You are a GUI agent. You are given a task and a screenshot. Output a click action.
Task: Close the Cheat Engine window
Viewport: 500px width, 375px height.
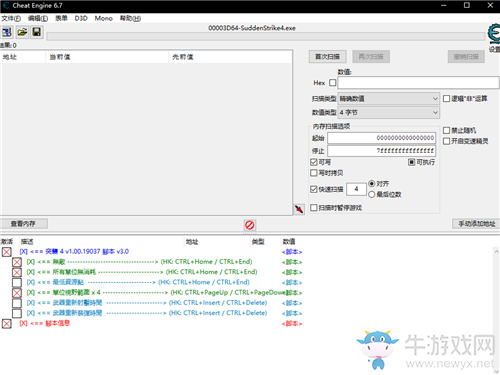(x=490, y=5)
